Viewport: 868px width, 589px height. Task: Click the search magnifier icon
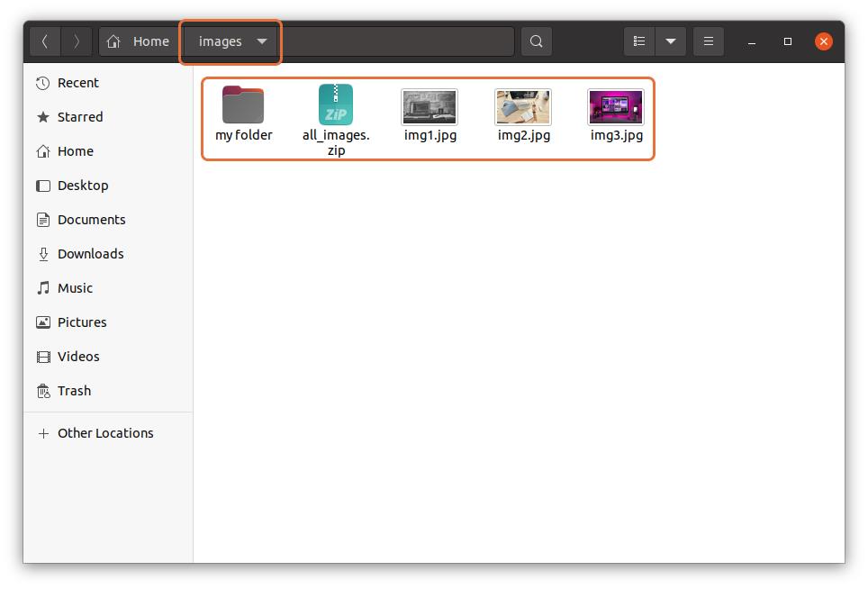pos(536,41)
